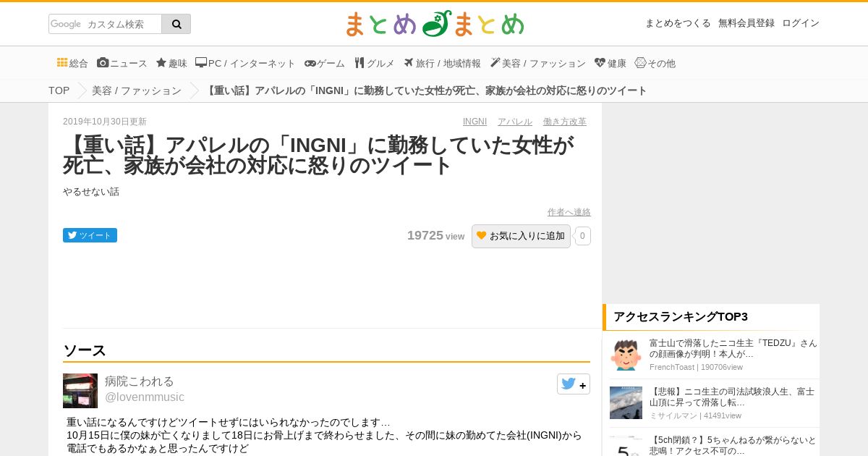This screenshot has width=868, height=456.
Task: Open the 健康 category
Action: (610, 63)
